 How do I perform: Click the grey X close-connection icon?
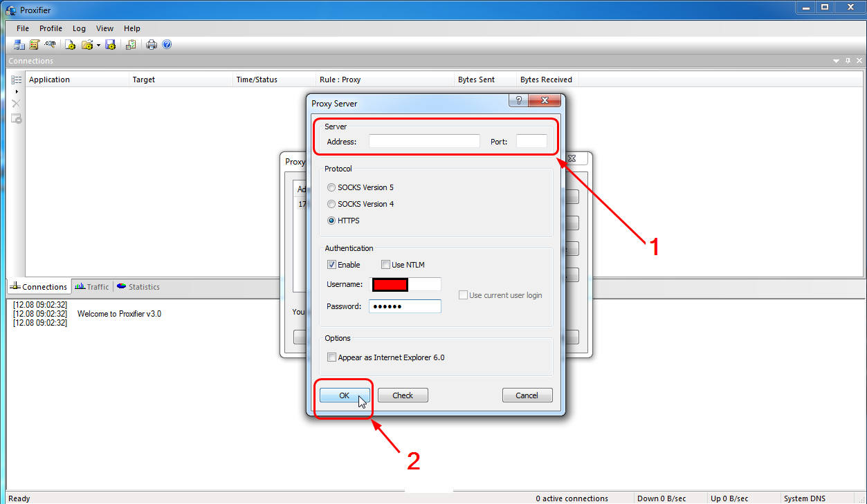[x=16, y=104]
